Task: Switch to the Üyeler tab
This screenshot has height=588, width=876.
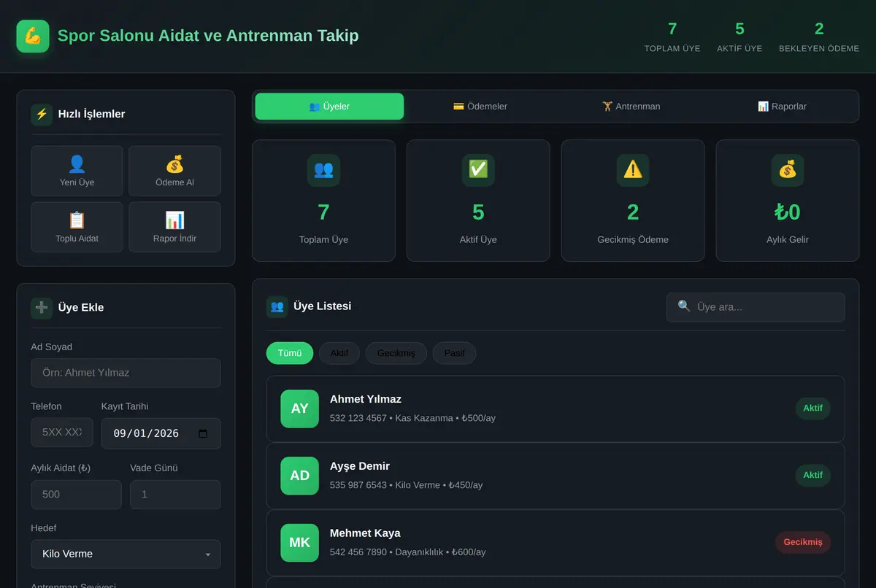Action: click(329, 107)
